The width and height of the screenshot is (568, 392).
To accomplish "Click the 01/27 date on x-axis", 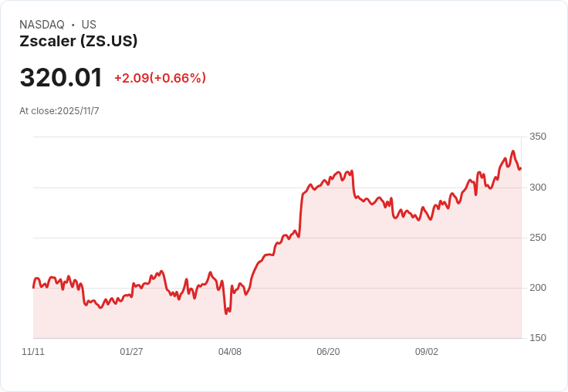I will [131, 352].
